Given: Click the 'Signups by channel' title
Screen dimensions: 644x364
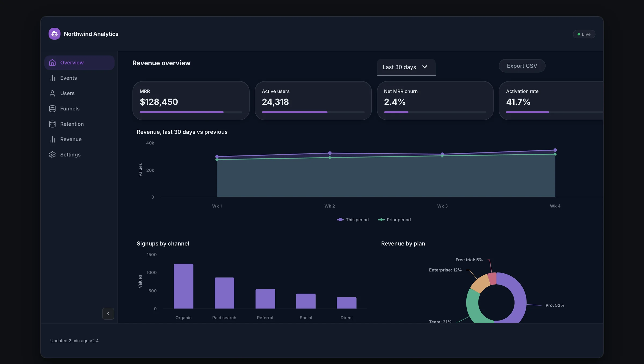Looking at the screenshot, I should tap(163, 243).
